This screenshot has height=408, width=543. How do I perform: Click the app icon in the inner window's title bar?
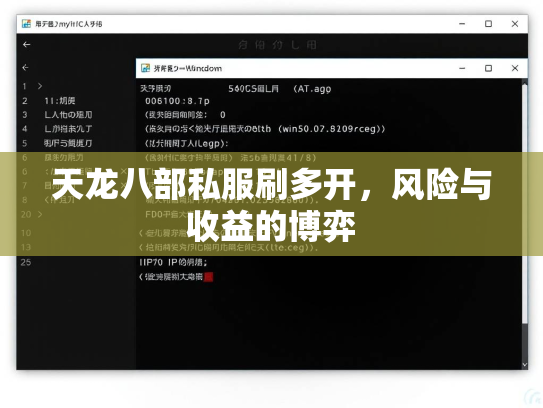click(145, 68)
